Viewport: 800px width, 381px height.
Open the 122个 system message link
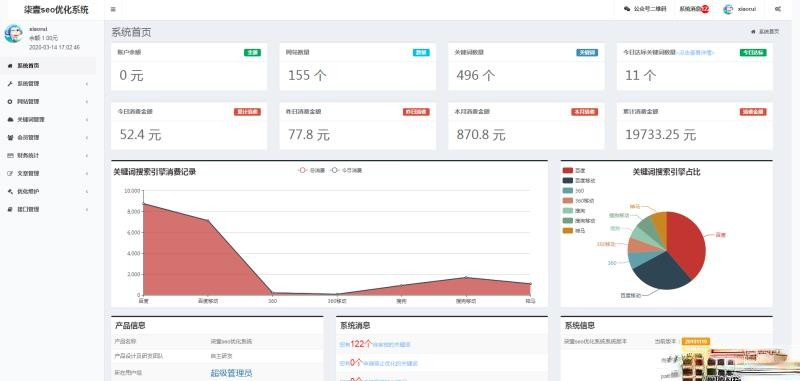[x=375, y=345]
